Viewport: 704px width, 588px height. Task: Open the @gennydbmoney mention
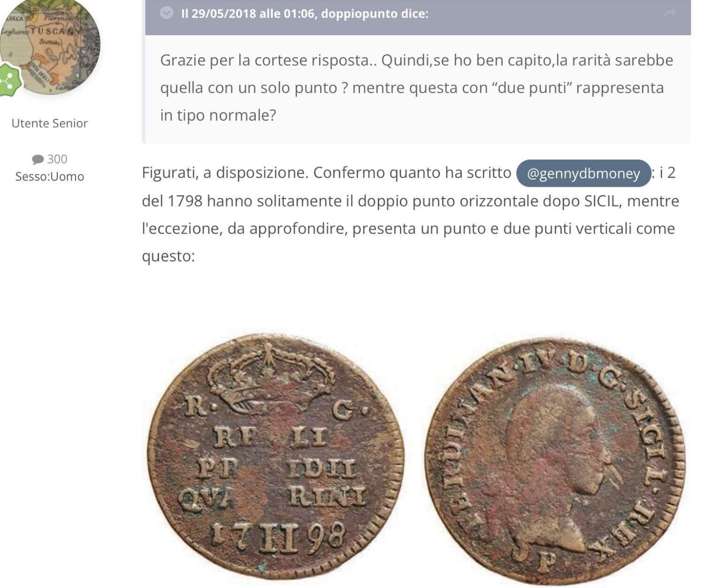[583, 174]
